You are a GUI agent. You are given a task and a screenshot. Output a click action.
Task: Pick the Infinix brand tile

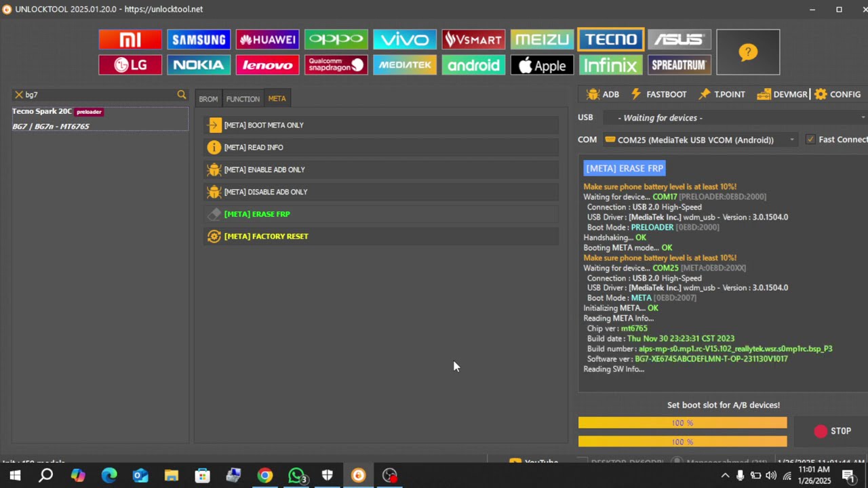[x=611, y=65]
